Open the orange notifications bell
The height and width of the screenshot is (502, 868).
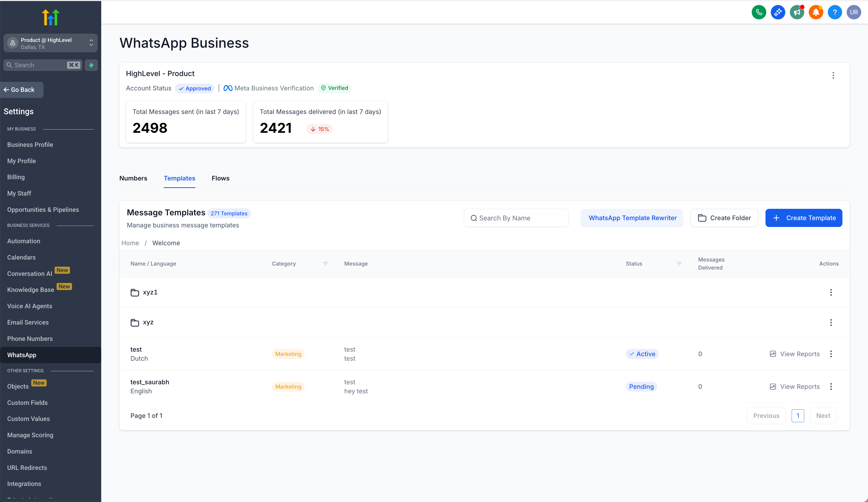[x=816, y=12]
